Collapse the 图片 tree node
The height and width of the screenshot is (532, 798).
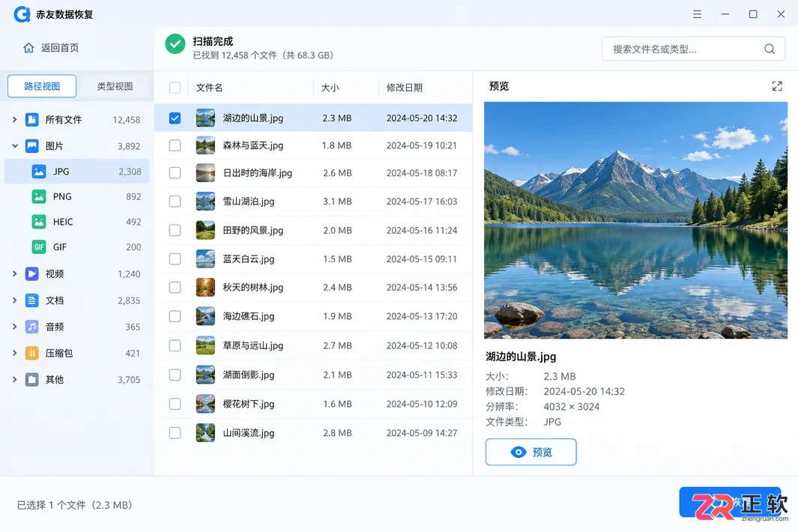point(14,146)
